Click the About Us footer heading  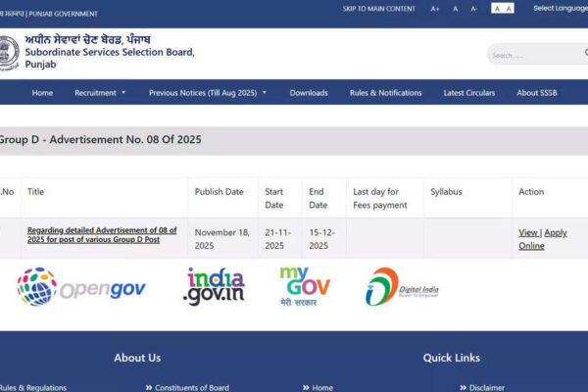(137, 358)
